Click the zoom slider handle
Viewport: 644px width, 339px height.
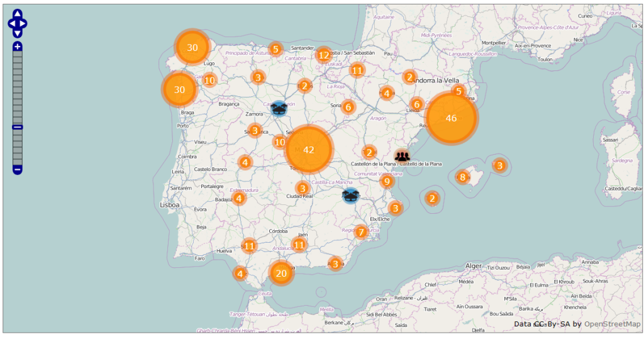pos(18,127)
